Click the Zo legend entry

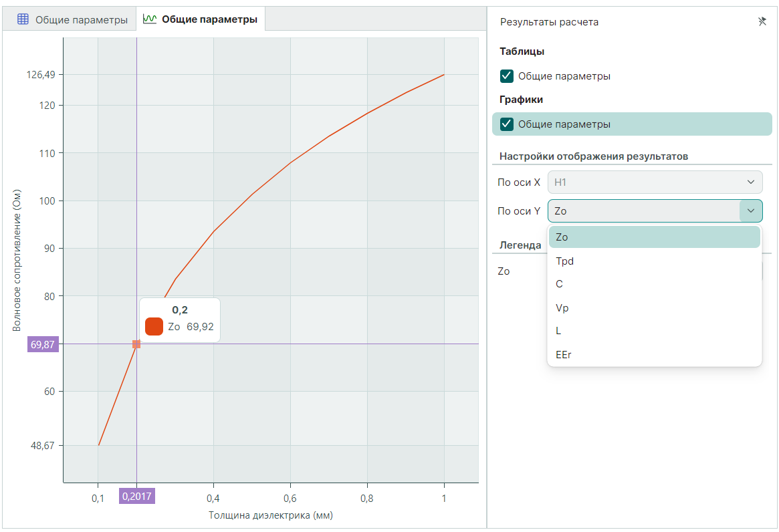pyautogui.click(x=504, y=271)
